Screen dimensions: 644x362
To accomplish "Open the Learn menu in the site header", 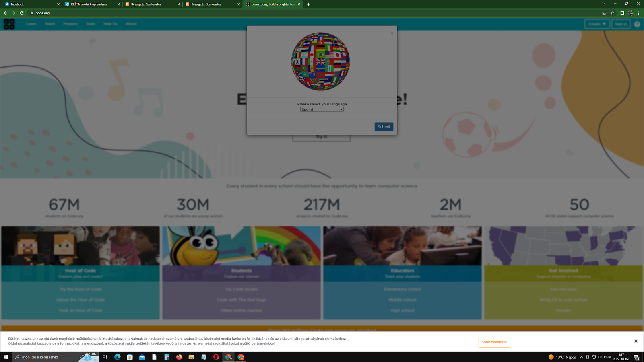I will click(31, 24).
